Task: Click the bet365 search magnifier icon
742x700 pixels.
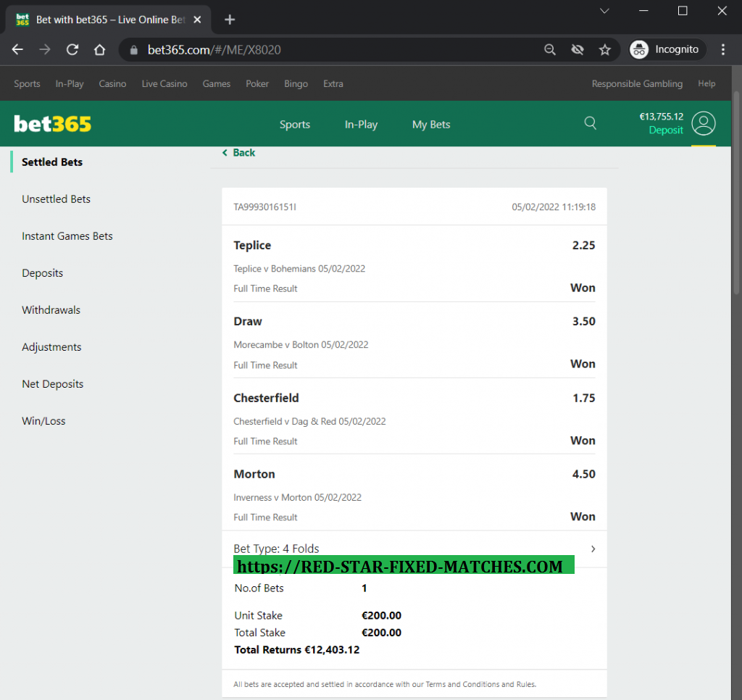Action: [590, 123]
